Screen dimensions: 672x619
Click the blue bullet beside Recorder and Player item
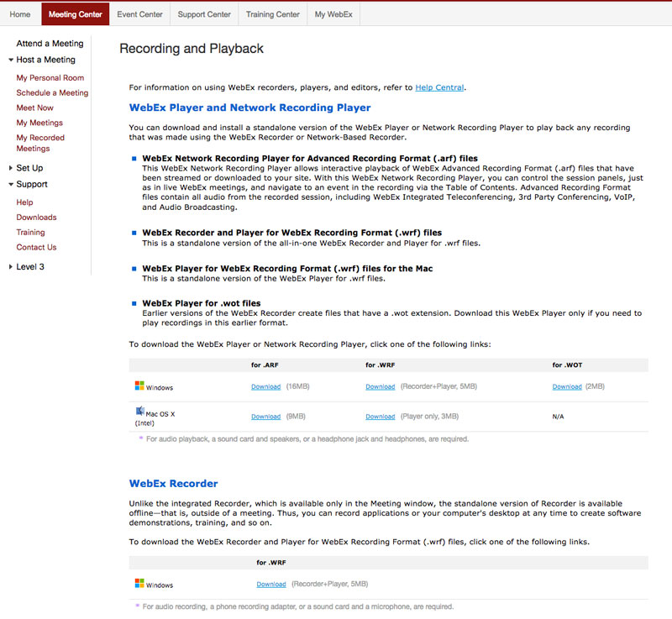(134, 233)
